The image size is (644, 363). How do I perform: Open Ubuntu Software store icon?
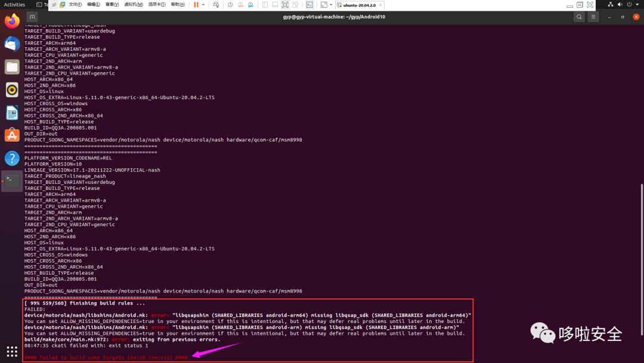12,136
